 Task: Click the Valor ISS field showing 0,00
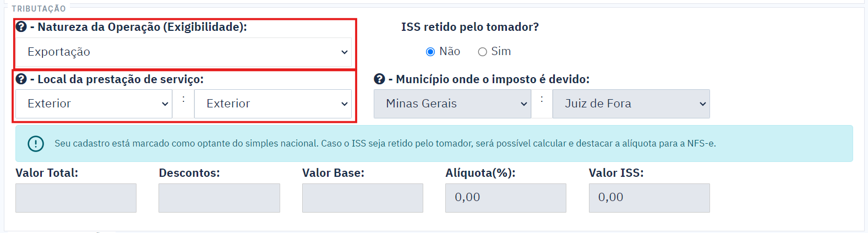649,198
